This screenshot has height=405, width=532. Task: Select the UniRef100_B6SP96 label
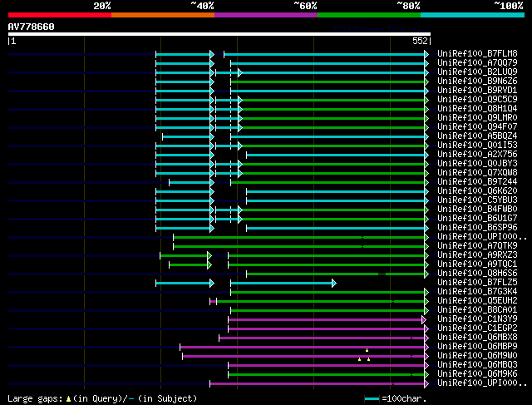477,228
